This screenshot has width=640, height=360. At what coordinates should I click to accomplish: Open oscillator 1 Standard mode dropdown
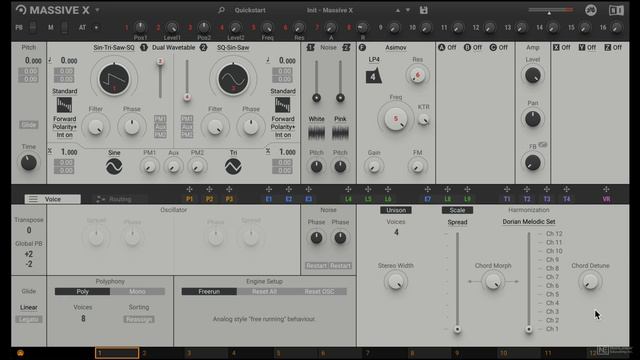[x=64, y=91]
